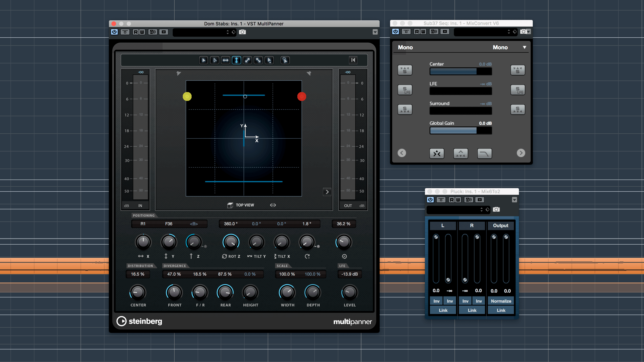
Task: Click the right solo surround channels button
Action: [x=517, y=109]
